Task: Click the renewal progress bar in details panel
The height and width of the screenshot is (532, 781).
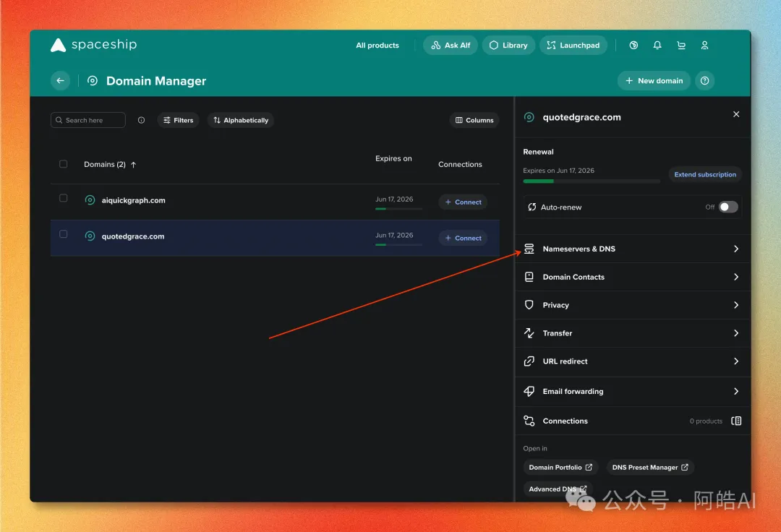Action: point(592,181)
